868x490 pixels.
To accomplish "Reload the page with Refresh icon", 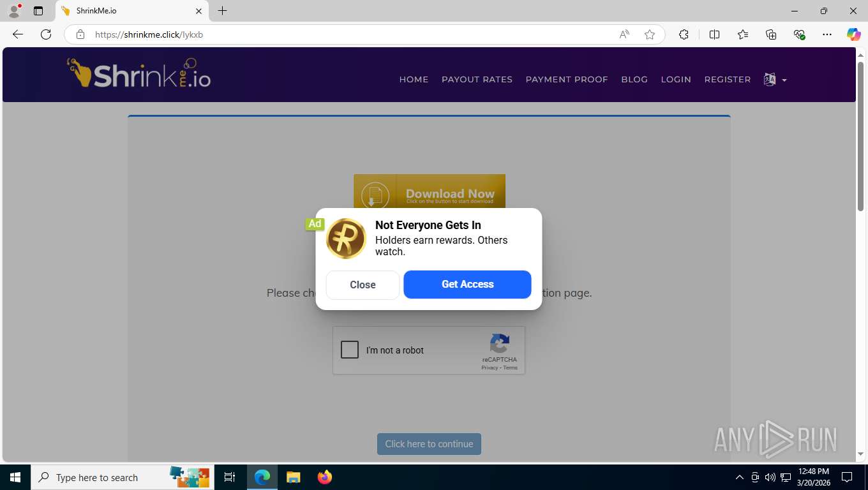I will [46, 34].
